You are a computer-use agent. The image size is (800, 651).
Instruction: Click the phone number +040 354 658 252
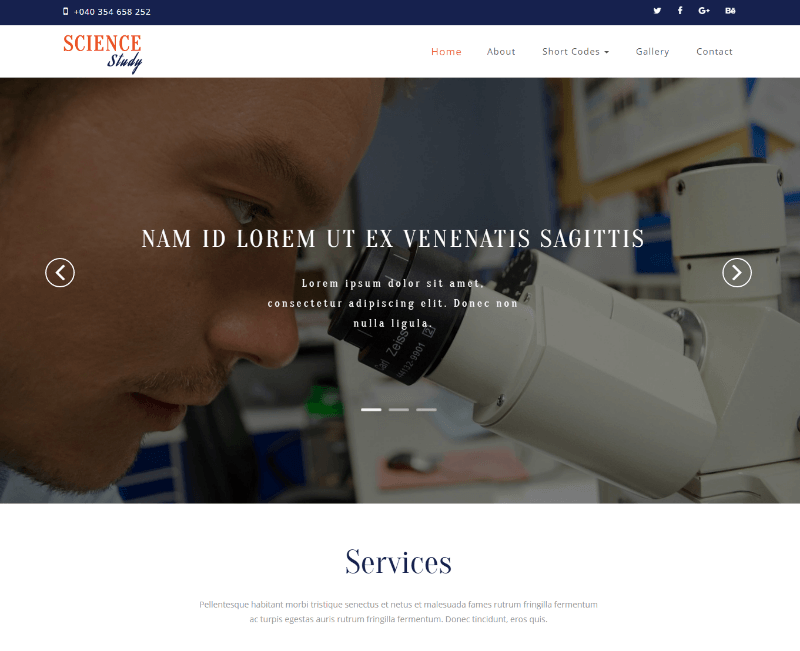pos(112,12)
